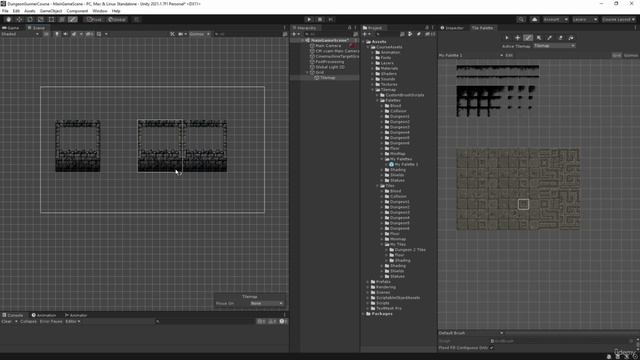Select the custom editor tools paint icon
The image size is (640, 360).
coord(73,19)
